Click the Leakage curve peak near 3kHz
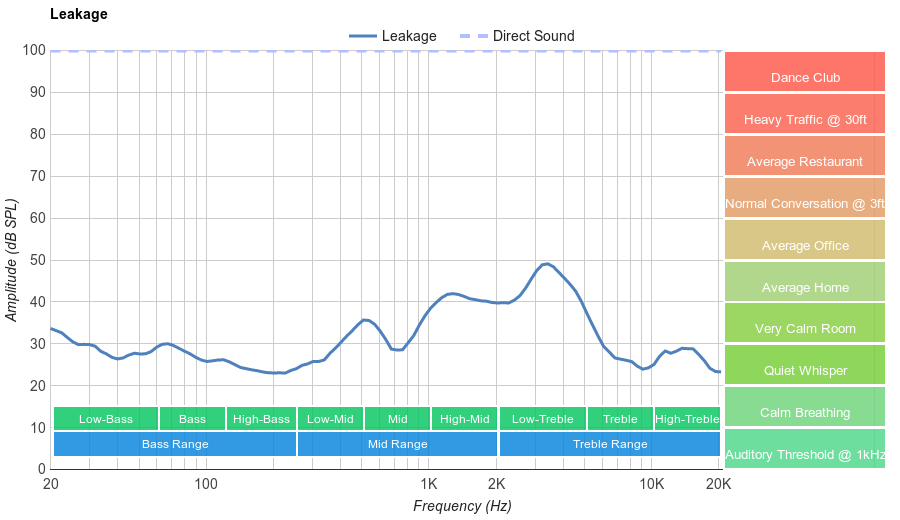900x520 pixels. click(x=546, y=264)
